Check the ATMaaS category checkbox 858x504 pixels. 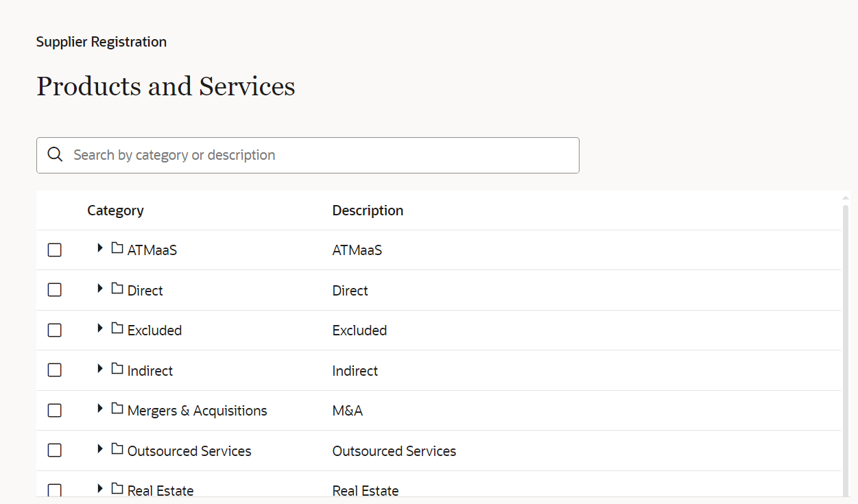pos(55,250)
